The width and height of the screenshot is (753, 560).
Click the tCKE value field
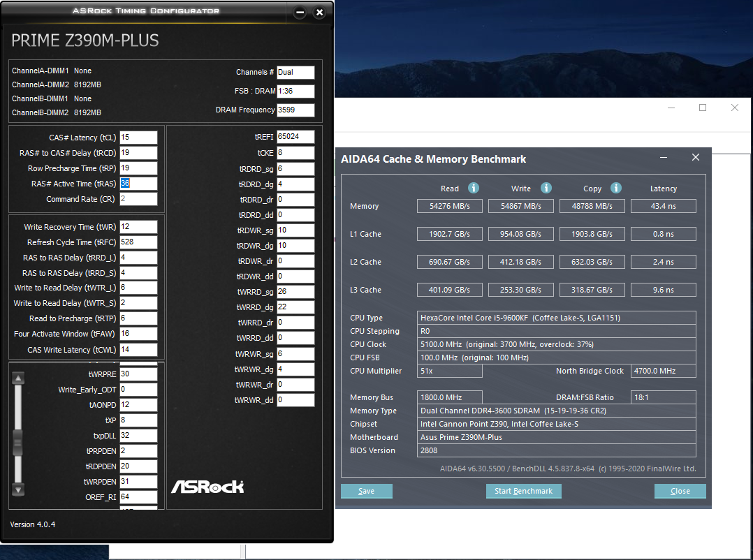295,153
